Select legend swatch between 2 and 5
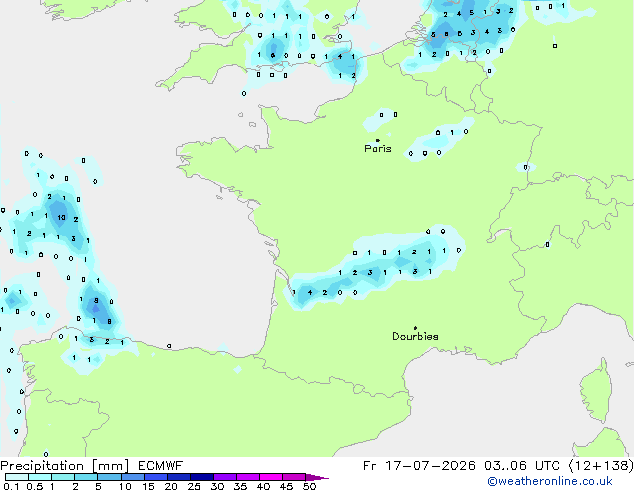 pos(86,477)
